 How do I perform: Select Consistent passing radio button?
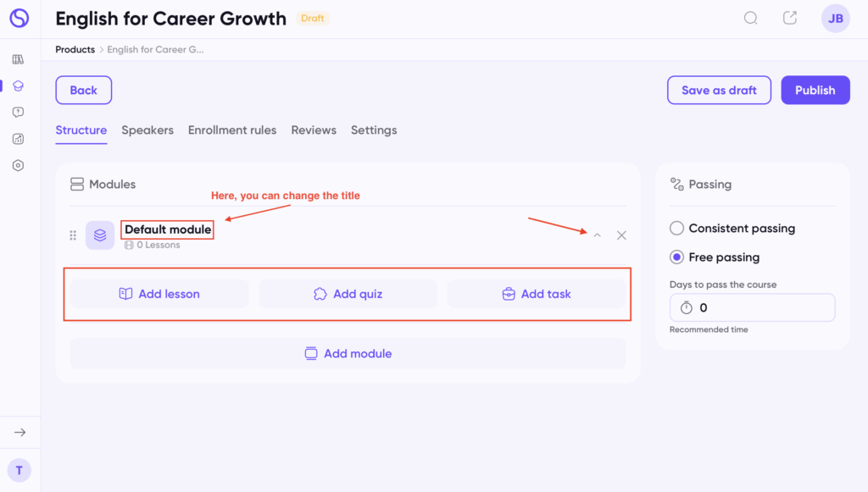click(x=676, y=229)
